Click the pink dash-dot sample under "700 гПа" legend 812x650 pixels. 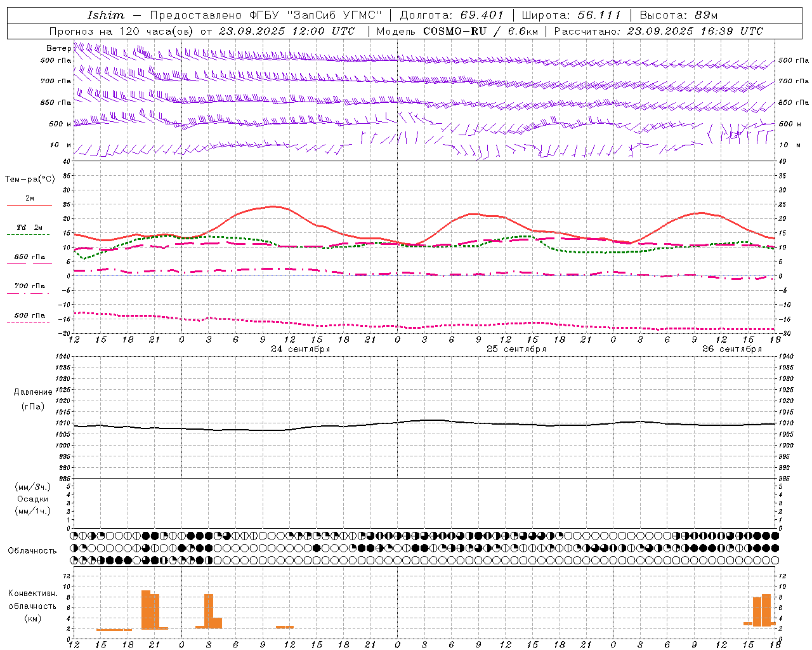point(28,294)
